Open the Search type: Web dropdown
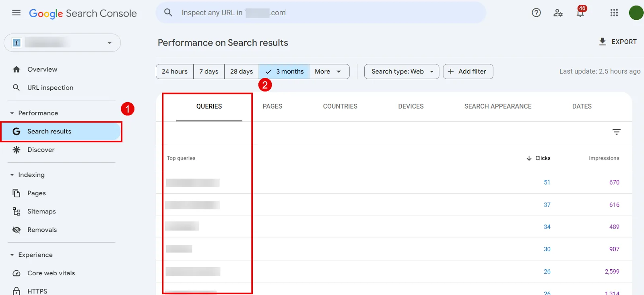Screen dimensions: 644x295 [402, 72]
